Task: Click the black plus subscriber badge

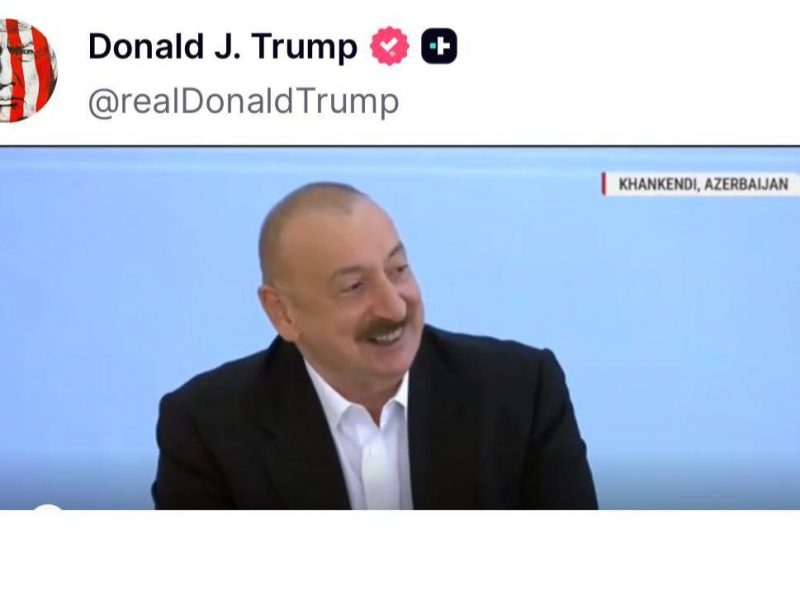Action: tap(439, 46)
